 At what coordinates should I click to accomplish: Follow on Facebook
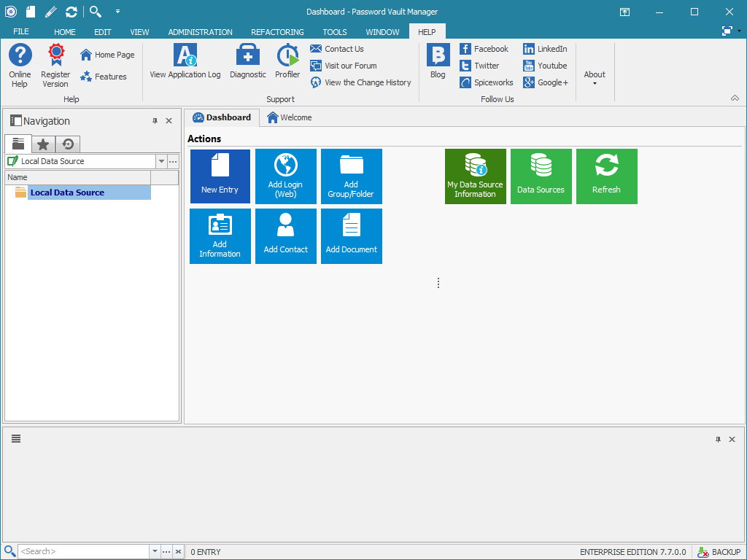[x=484, y=49]
